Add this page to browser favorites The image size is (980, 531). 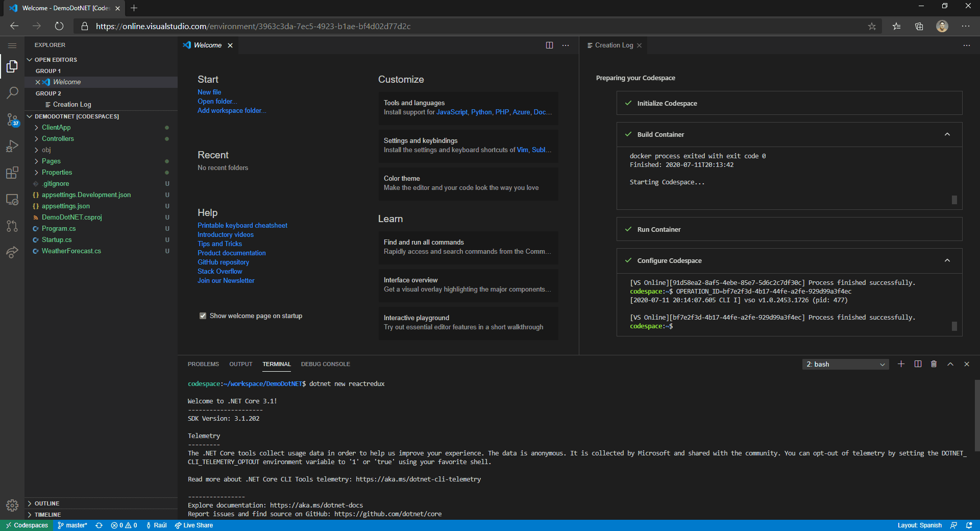coord(872,26)
